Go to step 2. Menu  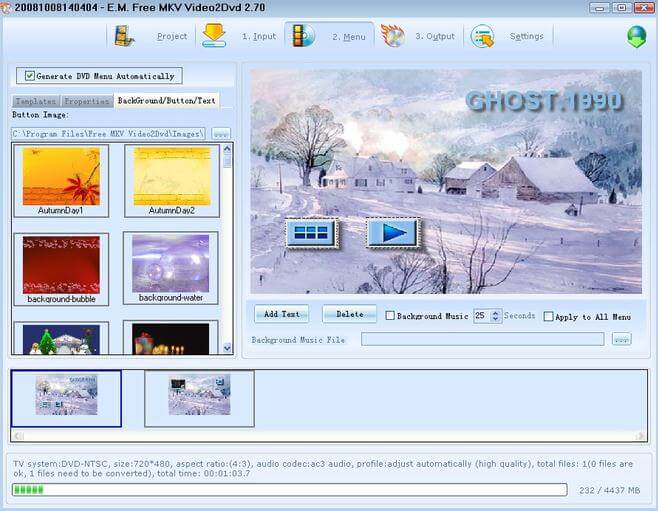pyautogui.click(x=349, y=37)
